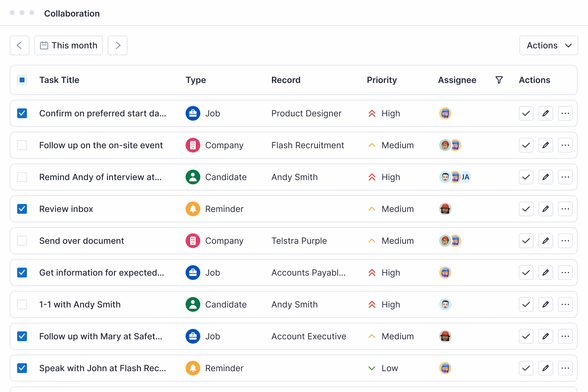Open more options for Account Executive row

coord(565,336)
